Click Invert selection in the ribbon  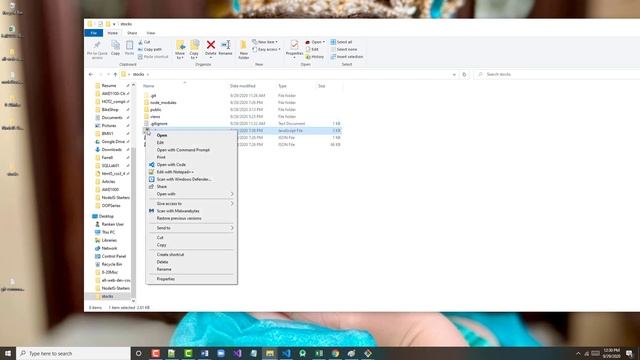tap(347, 57)
